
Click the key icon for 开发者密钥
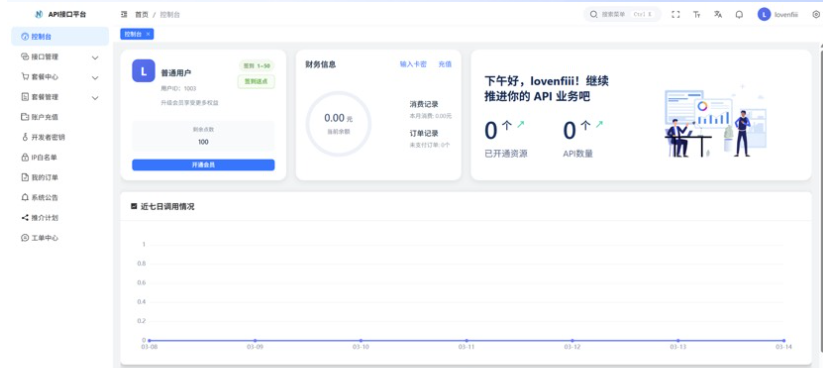click(25, 137)
